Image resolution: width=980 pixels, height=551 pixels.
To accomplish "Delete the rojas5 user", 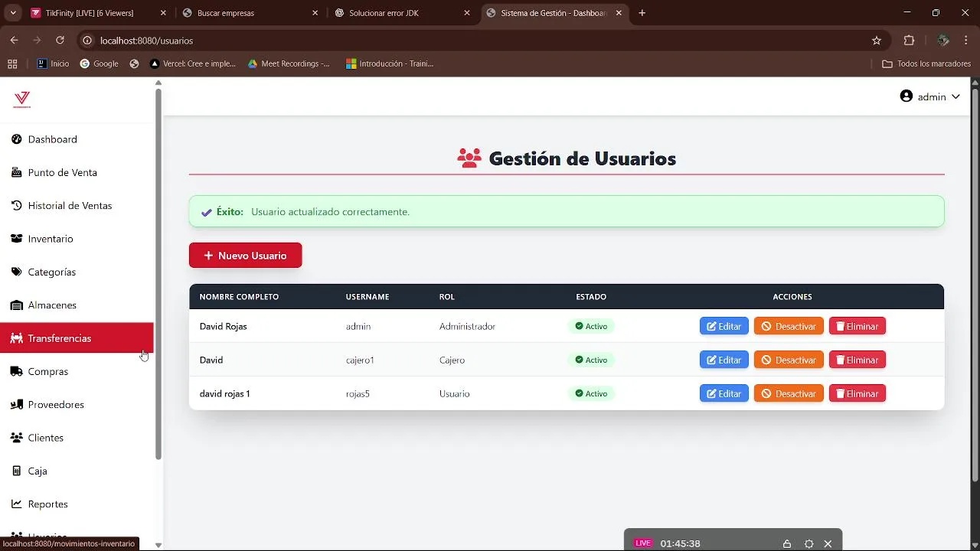I will pyautogui.click(x=857, y=393).
